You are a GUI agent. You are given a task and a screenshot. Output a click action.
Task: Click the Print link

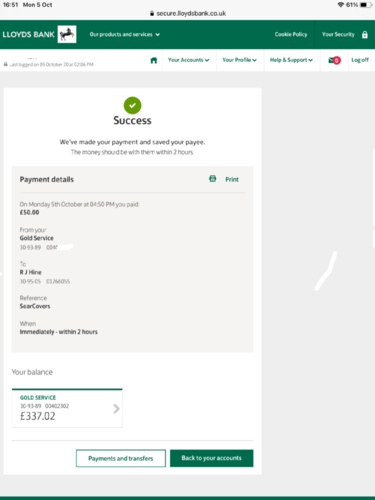click(232, 179)
